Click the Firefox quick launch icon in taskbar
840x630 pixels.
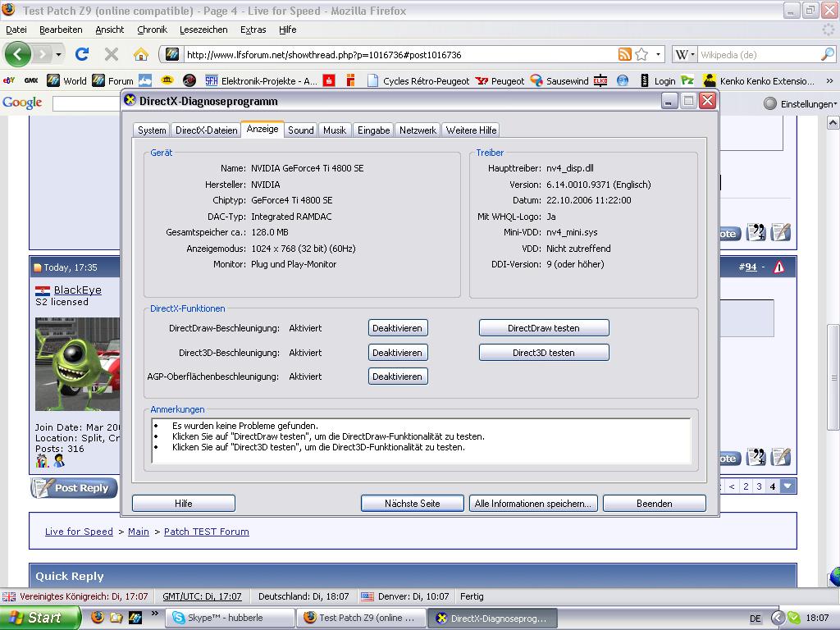click(x=98, y=617)
